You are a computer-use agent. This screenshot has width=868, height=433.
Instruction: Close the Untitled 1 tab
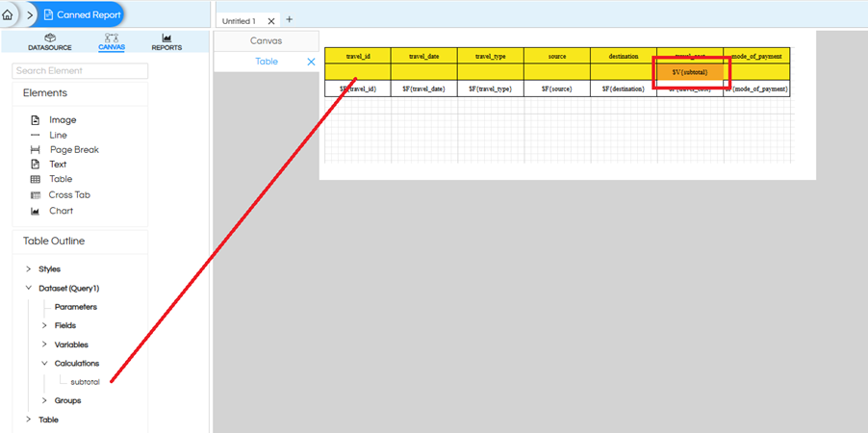point(271,21)
